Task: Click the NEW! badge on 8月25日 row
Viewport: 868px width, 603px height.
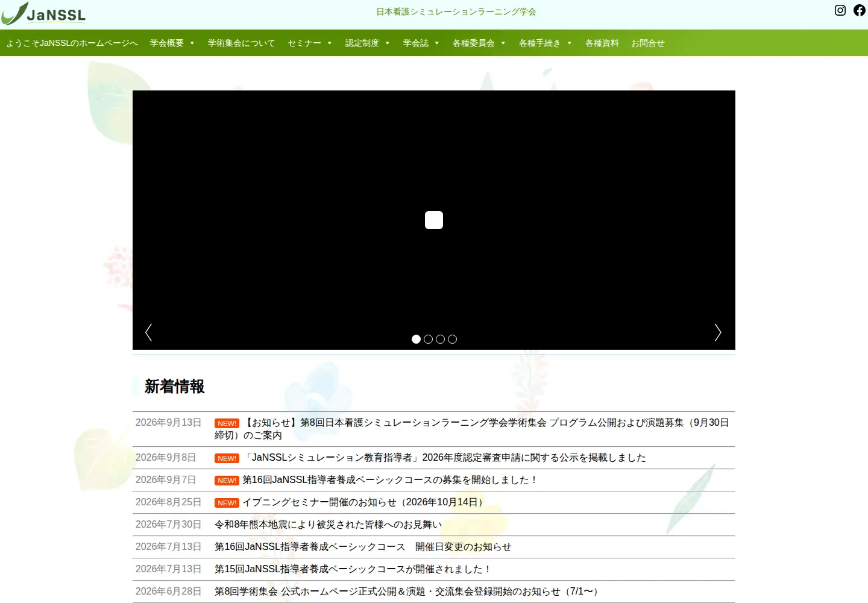Action: [x=227, y=503]
